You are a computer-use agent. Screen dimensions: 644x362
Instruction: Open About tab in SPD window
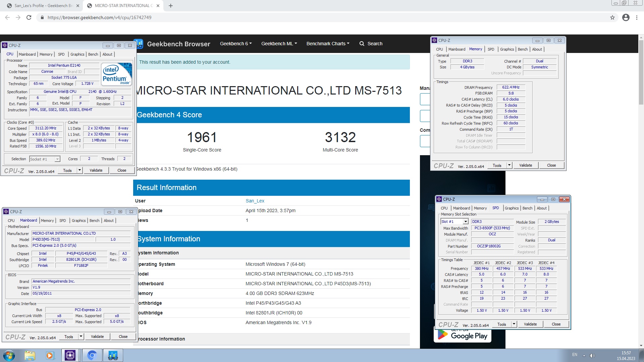pos(542,208)
